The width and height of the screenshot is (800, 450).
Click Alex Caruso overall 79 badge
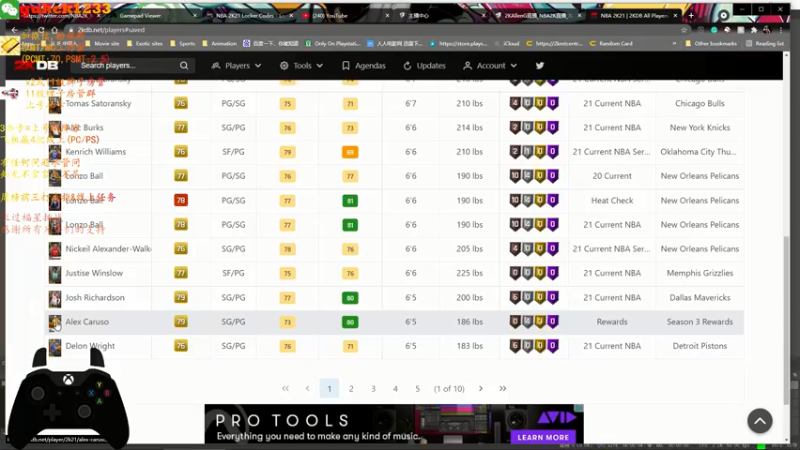[x=181, y=321]
